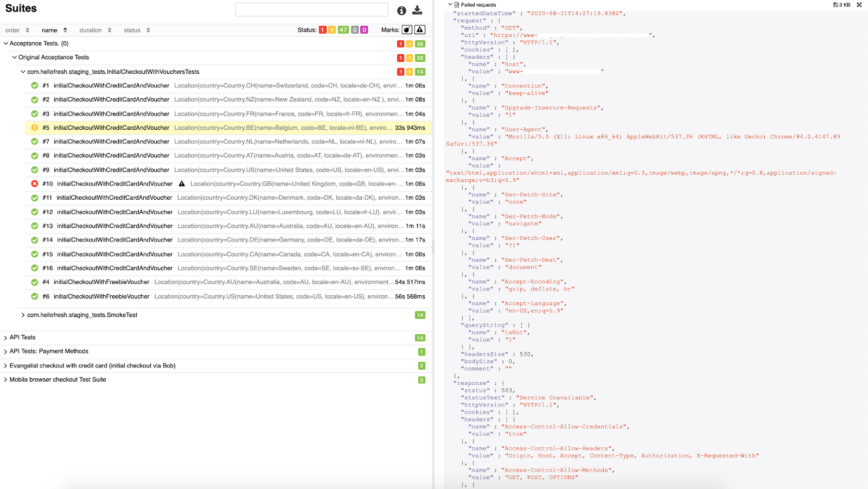Toggle the new-failed triangle mark filter
The height and width of the screenshot is (489, 868).
(x=420, y=30)
